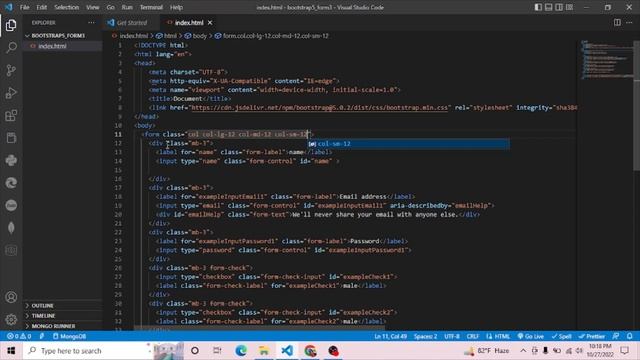The height and width of the screenshot is (360, 640).
Task: Select index.html in the Explorer tree
Action: (x=62, y=46)
